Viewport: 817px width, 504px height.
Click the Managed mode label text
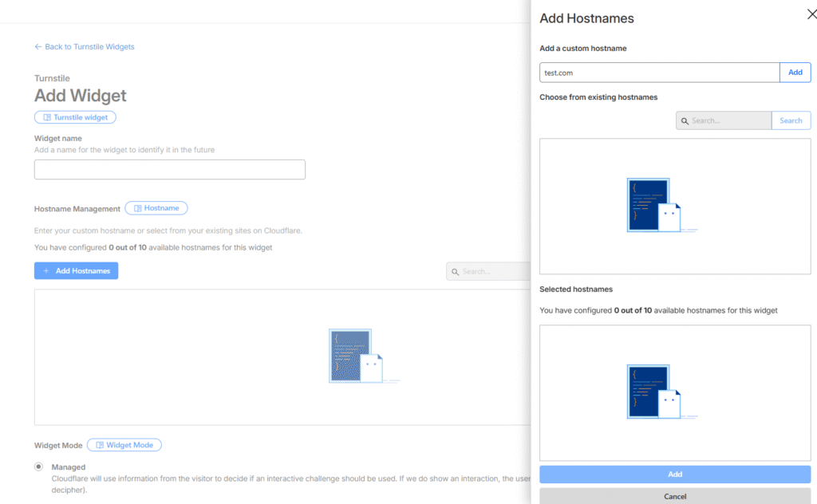pyautogui.click(x=69, y=467)
